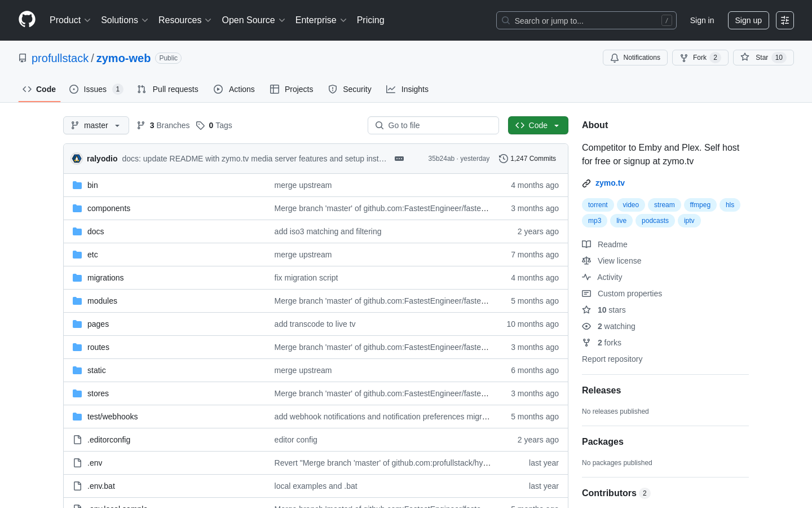
Task: Open the modules folder
Action: coord(102,301)
